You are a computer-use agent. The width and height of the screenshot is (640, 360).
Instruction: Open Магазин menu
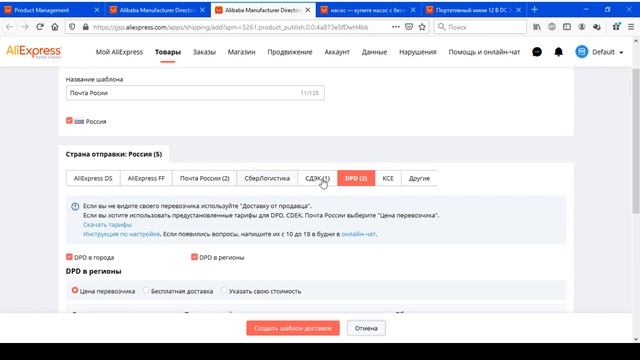[242, 52]
